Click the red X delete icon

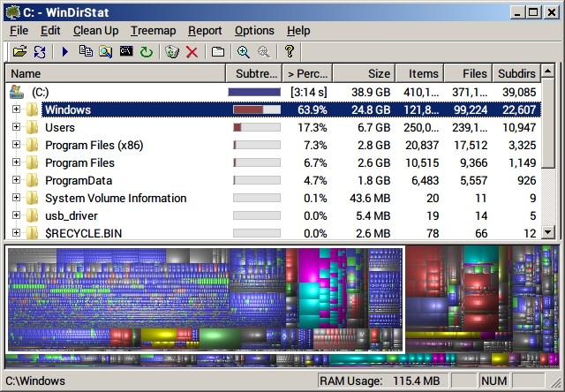point(192,52)
